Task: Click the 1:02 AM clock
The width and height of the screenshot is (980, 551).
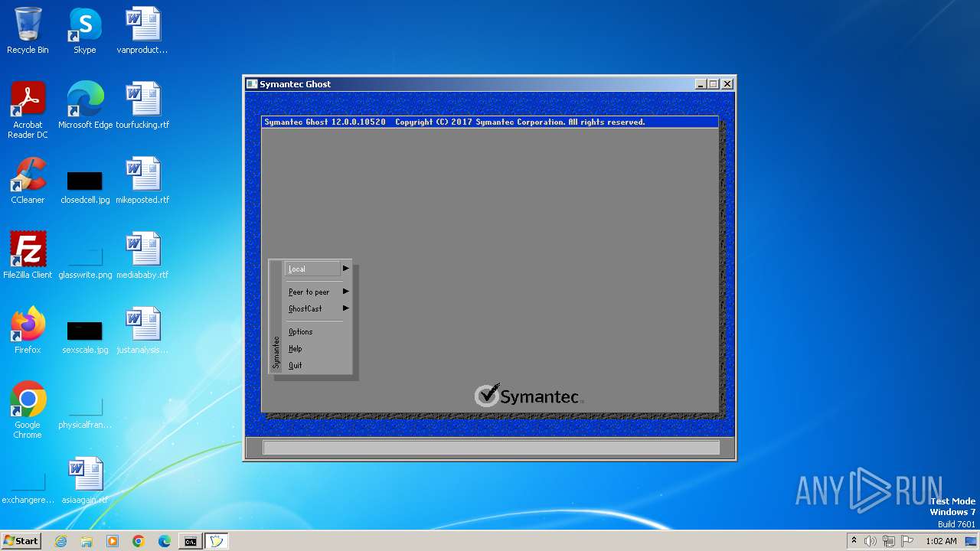Action: click(x=941, y=541)
